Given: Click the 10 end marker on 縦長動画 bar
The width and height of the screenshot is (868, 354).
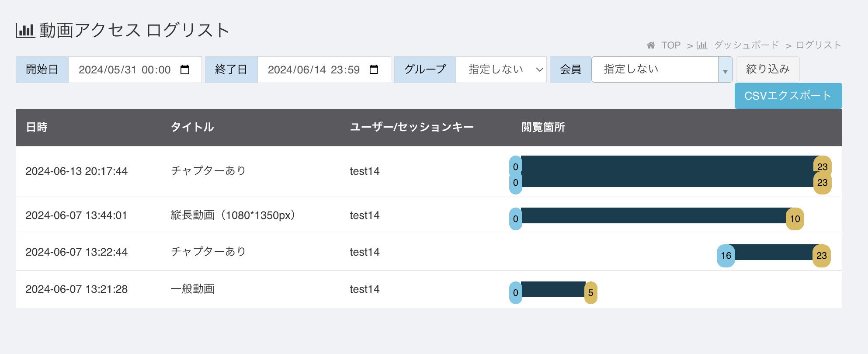Looking at the screenshot, I should [x=795, y=219].
